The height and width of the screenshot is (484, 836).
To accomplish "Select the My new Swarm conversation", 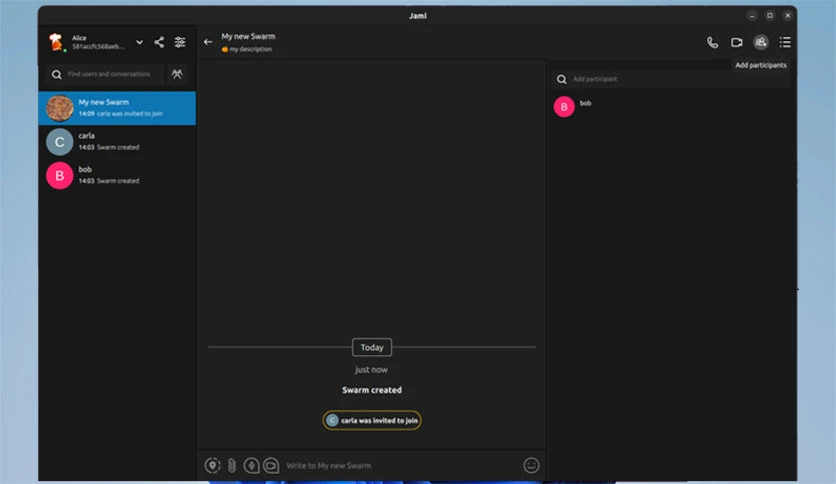I will [x=117, y=108].
